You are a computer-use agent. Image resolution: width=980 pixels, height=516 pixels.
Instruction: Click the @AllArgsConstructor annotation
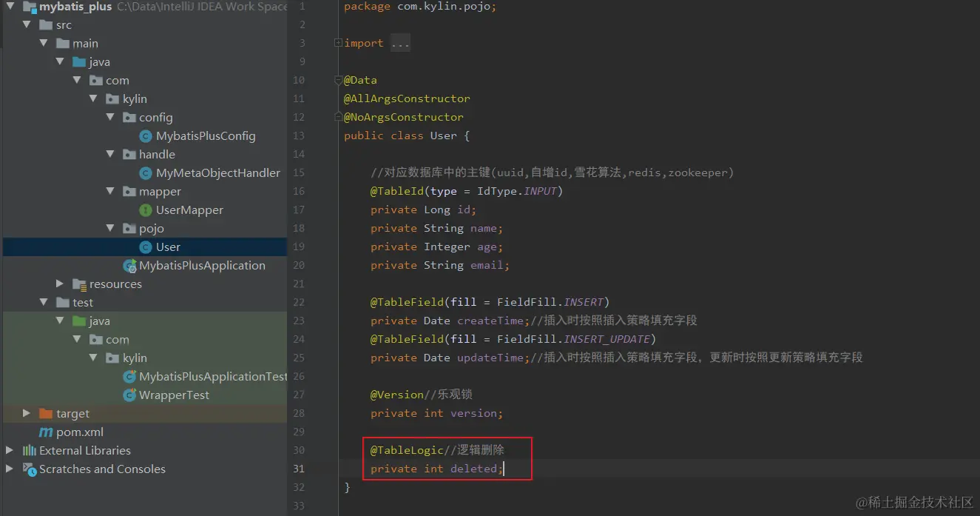[x=407, y=98]
